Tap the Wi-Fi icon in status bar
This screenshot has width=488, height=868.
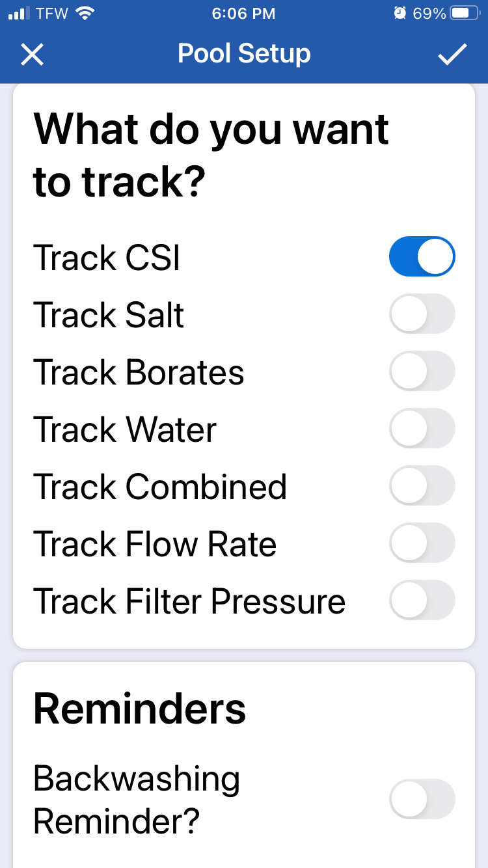[85, 13]
